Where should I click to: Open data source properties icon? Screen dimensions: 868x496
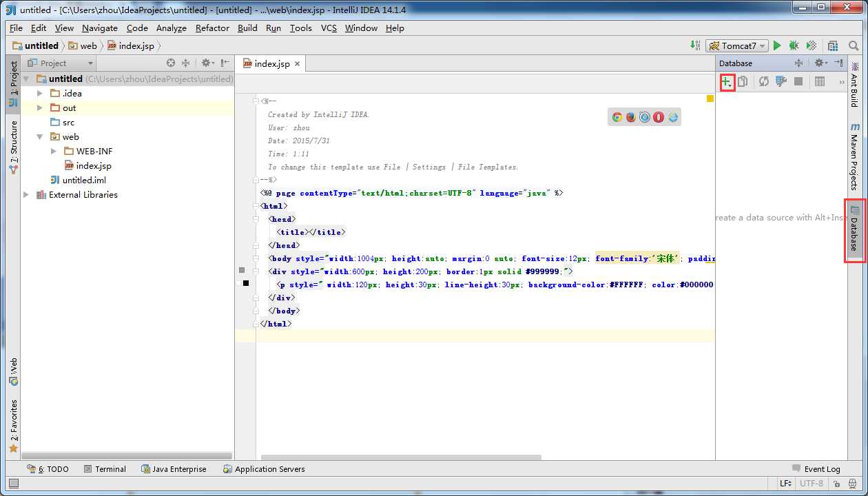pyautogui.click(x=781, y=81)
